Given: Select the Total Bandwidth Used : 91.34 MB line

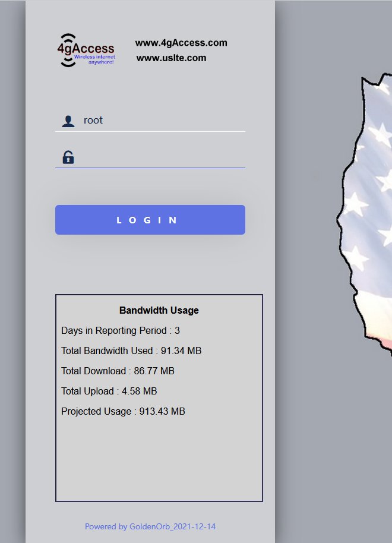Looking at the screenshot, I should point(131,351).
